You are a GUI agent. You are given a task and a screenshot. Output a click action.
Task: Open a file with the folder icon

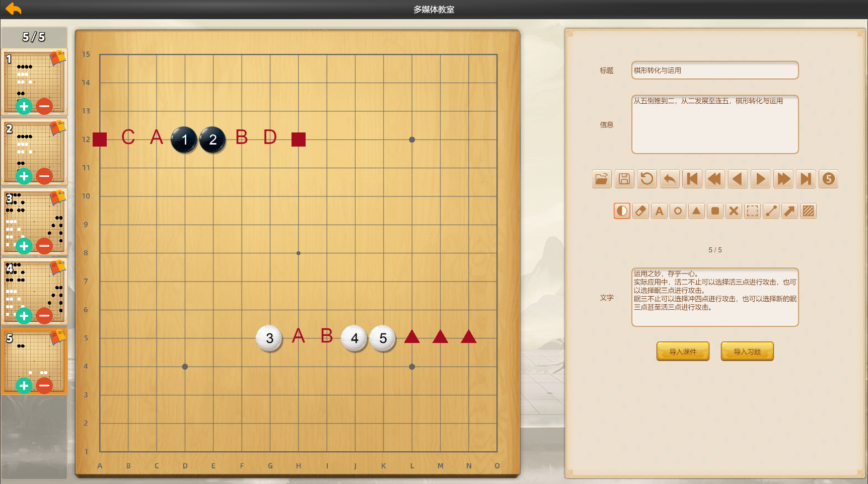tap(602, 179)
